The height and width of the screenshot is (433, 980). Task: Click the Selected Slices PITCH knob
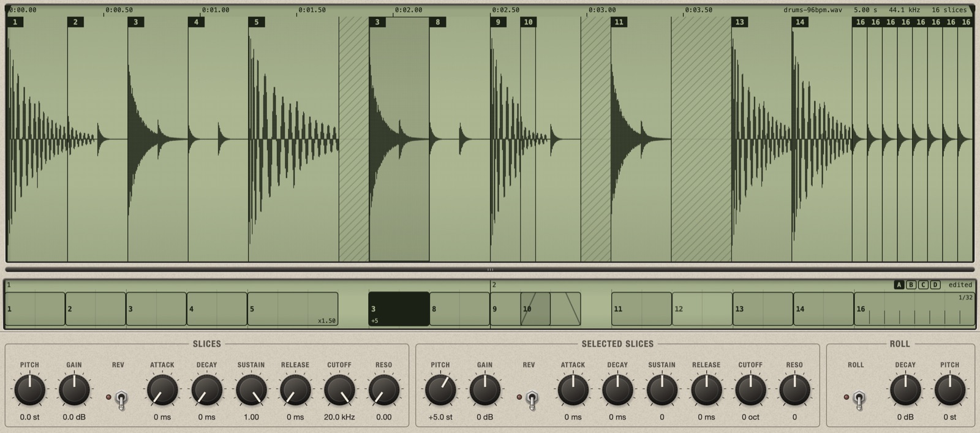click(x=440, y=390)
